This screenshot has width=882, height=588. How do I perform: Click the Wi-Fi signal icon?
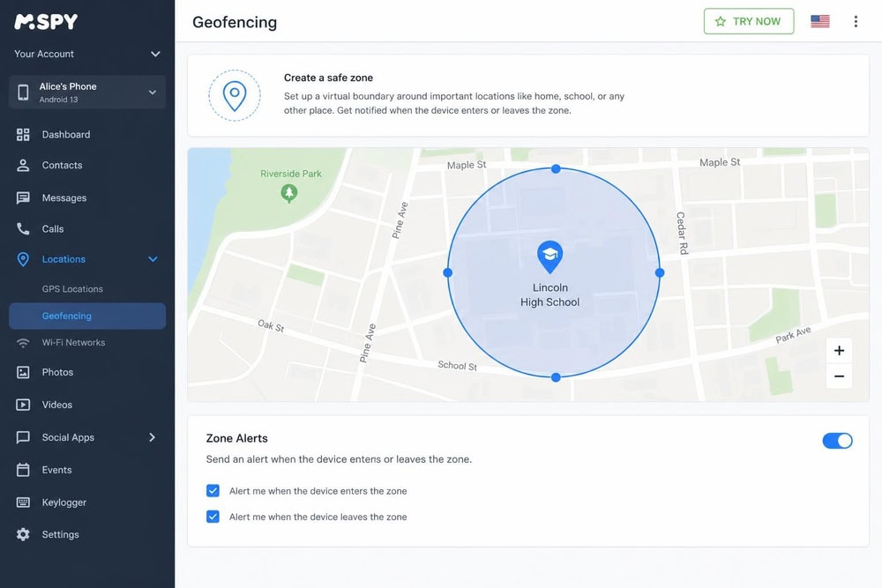pos(23,342)
